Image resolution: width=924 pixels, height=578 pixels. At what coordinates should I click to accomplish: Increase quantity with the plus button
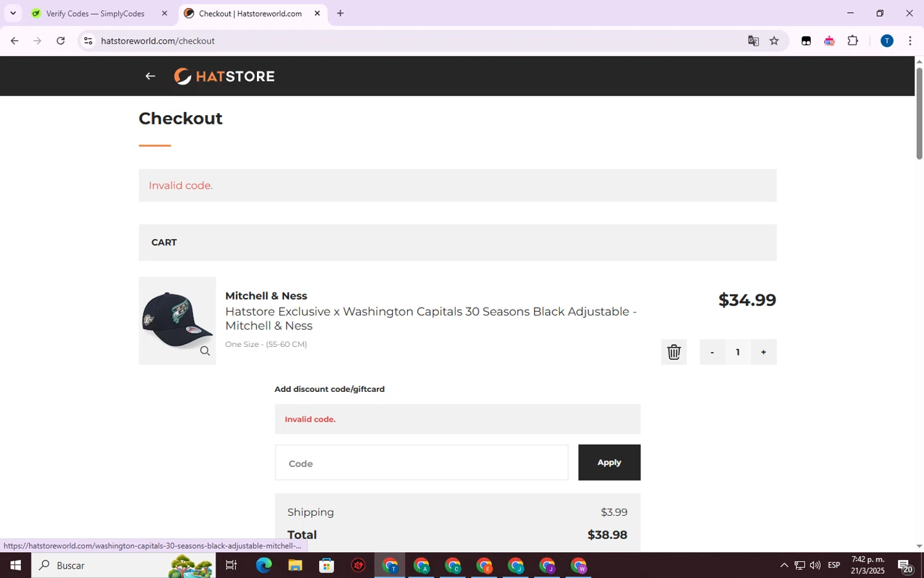[763, 352]
